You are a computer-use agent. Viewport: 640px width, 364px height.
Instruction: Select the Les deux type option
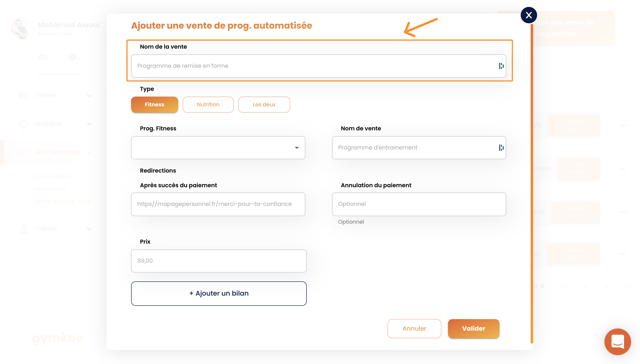click(264, 105)
